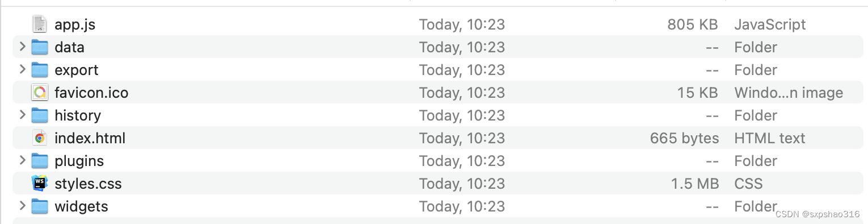Viewport: 868px width, 224px height.
Task: Click the data folder icon
Action: [x=39, y=47]
